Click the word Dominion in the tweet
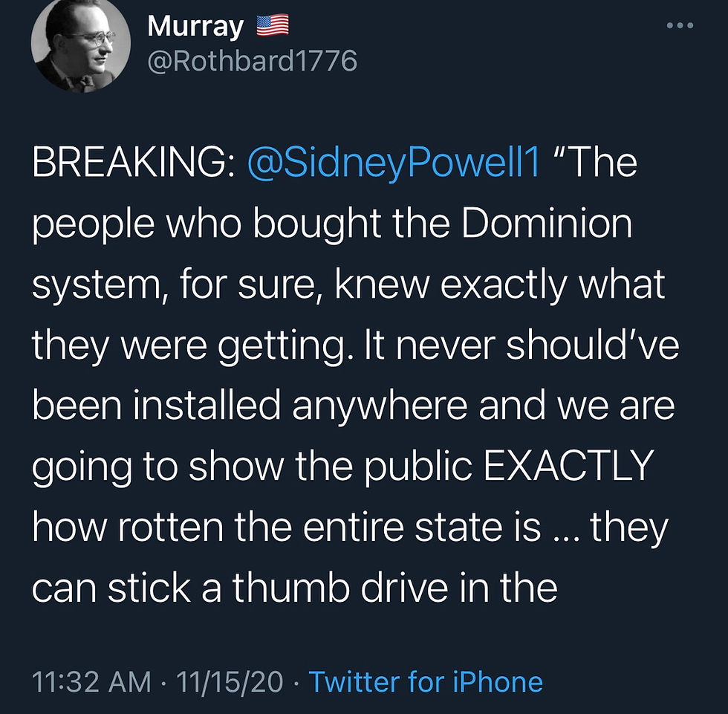728x714 pixels. 547,225
